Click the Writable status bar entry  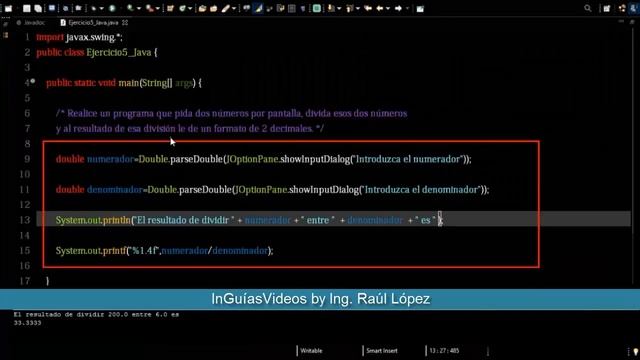(x=311, y=351)
